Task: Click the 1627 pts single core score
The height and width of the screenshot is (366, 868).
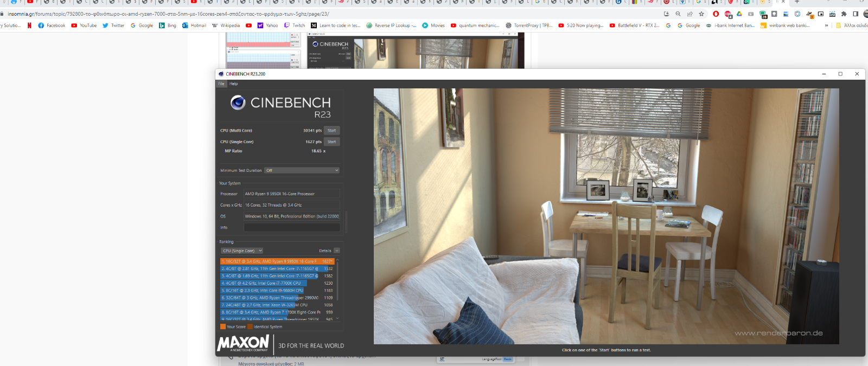Action: point(314,142)
